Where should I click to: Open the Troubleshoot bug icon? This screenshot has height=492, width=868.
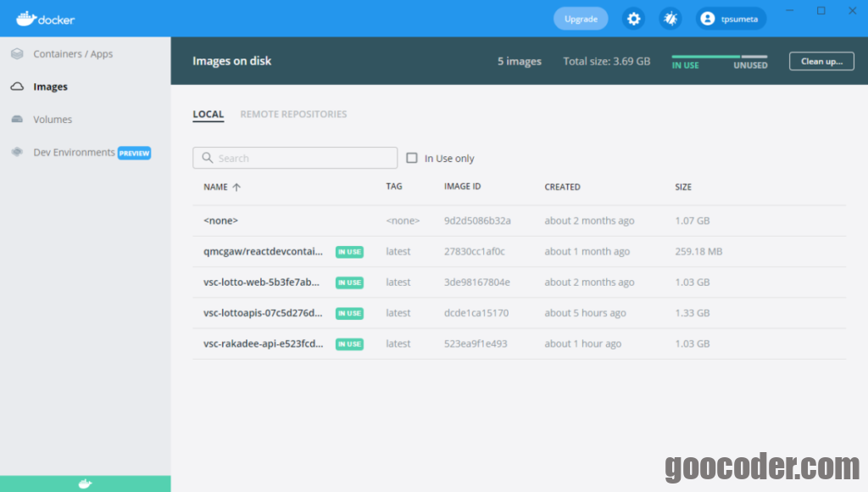click(670, 19)
